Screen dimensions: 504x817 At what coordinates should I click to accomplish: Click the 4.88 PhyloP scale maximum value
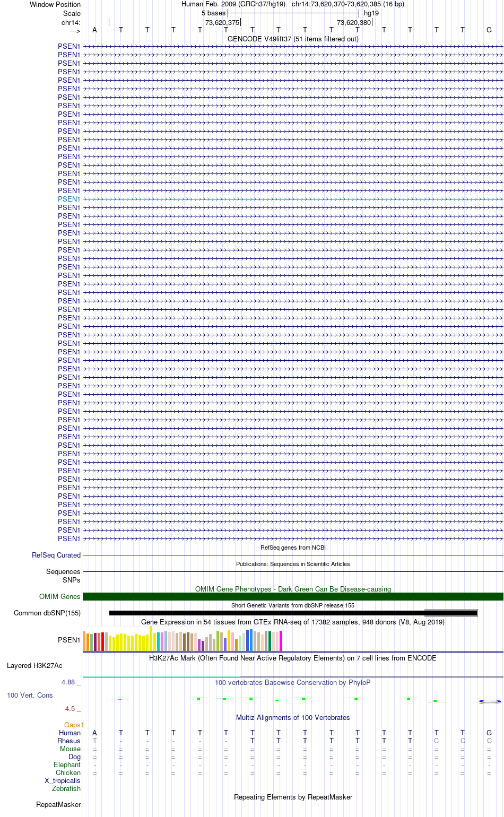68,682
